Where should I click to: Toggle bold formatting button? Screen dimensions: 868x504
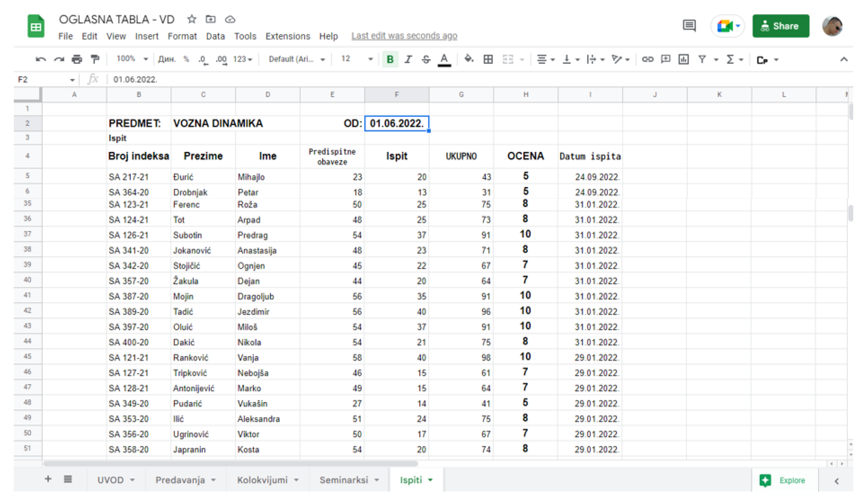[390, 60]
